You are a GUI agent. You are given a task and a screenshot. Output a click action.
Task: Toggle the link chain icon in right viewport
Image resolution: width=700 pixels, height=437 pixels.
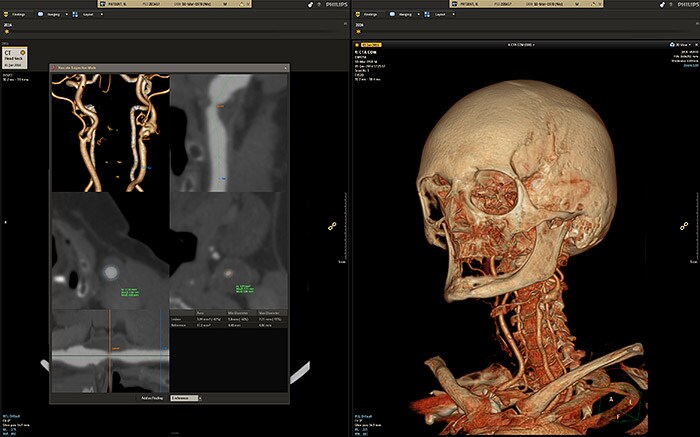tap(683, 226)
